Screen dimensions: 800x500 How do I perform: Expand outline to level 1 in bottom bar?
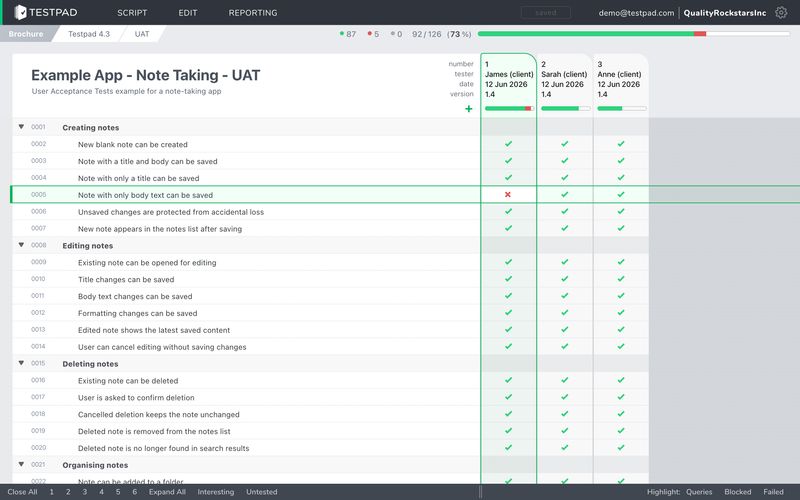click(52, 492)
